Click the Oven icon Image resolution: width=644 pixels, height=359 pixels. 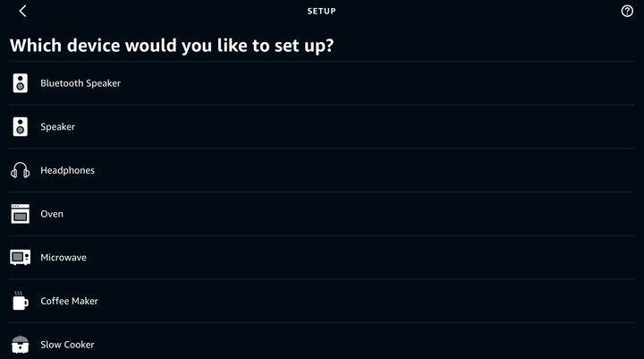click(x=20, y=214)
